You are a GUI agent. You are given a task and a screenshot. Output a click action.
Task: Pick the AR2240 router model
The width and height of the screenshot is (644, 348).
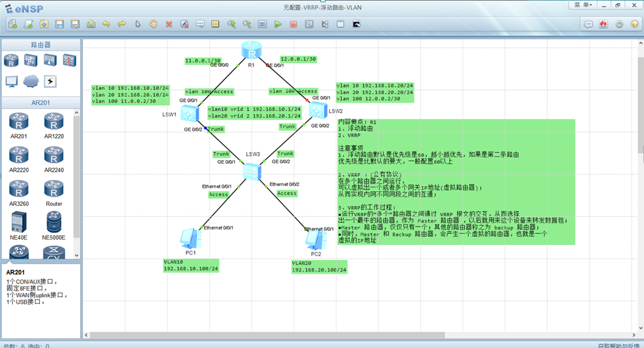click(54, 159)
